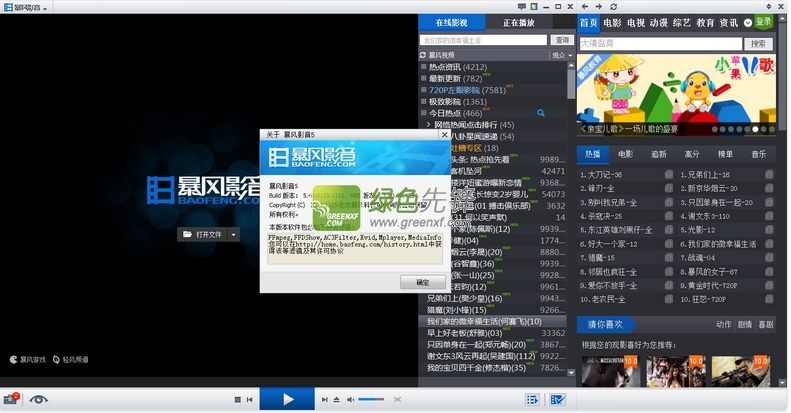This screenshot has height=413, width=791.
Task: Close the 关于 暴风影音5 dialog
Action: coord(444,134)
